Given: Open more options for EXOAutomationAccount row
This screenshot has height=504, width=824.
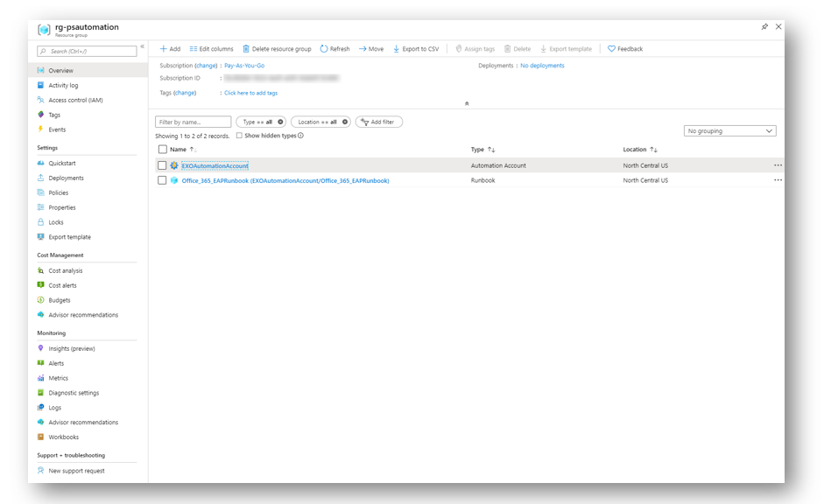Looking at the screenshot, I should coord(778,165).
